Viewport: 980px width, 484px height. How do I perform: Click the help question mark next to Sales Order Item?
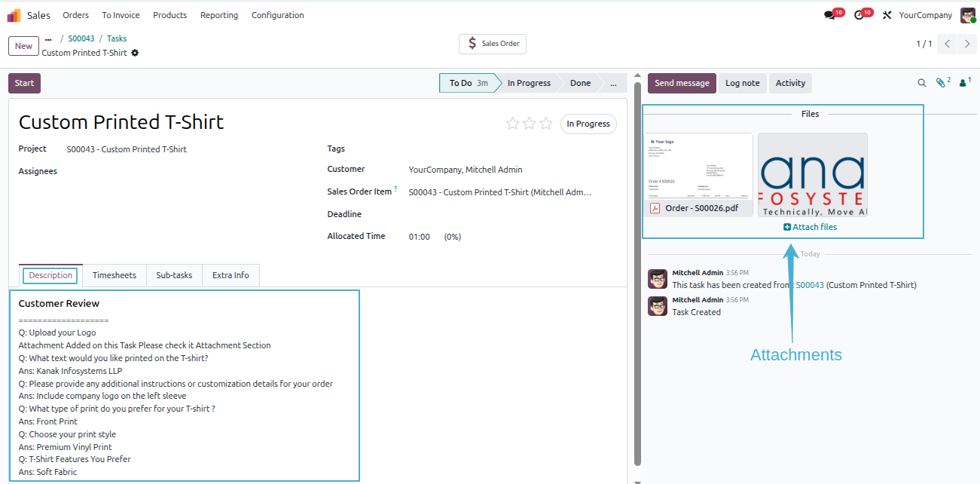pos(395,189)
